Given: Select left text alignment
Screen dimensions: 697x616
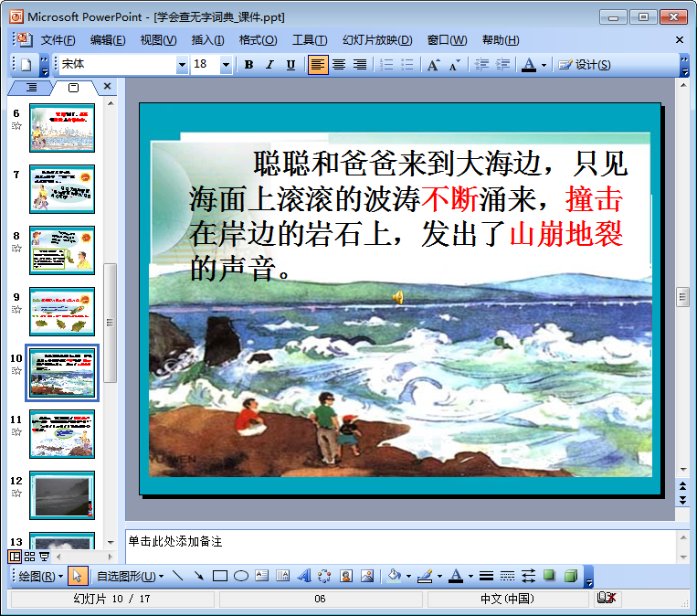Looking at the screenshot, I should 317,65.
